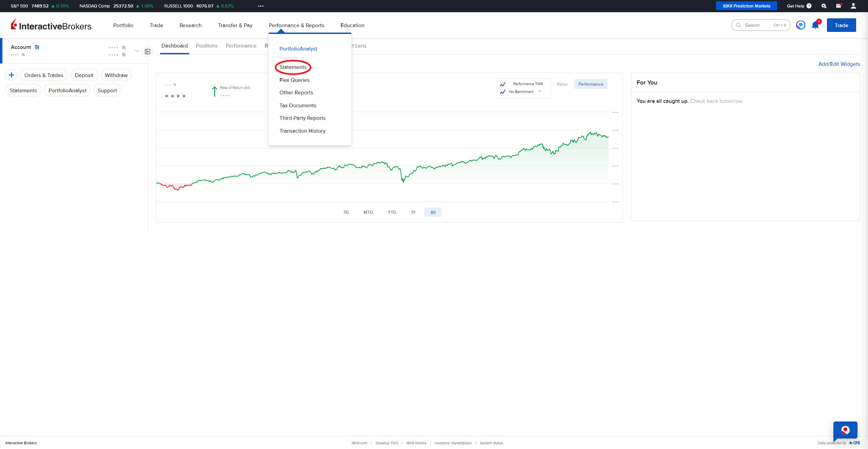Click the NASDAQ Comp ticker
This screenshot has width=868, height=449.
point(116,6)
